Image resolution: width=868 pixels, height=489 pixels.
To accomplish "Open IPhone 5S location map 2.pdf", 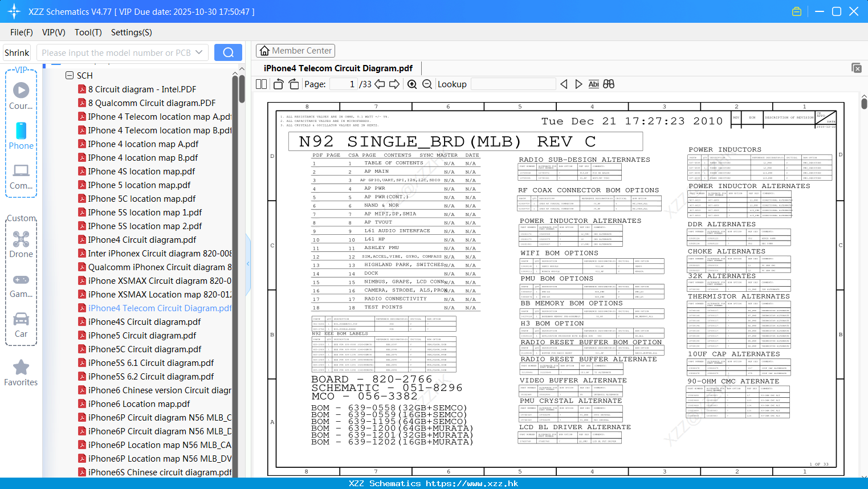I will pos(145,226).
